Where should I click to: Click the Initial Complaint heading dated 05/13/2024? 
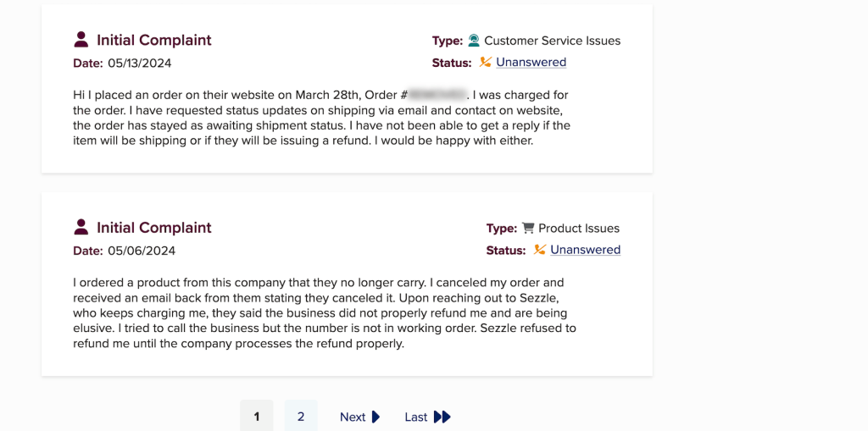coord(153,40)
